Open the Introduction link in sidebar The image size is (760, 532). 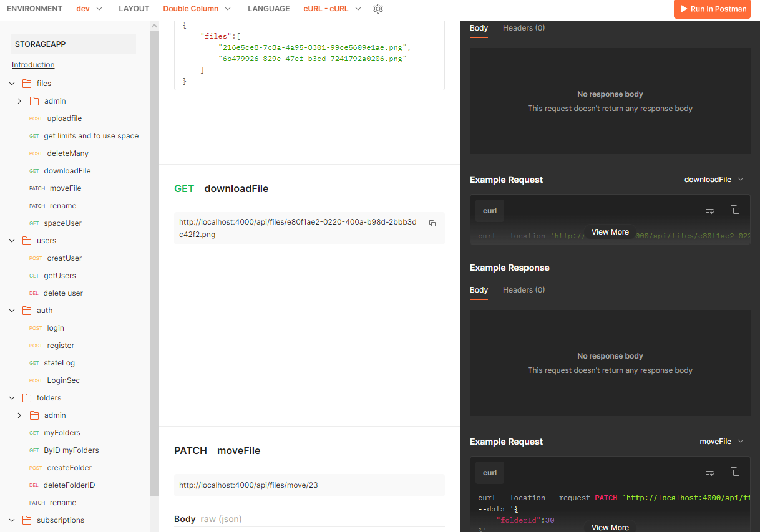pos(33,65)
